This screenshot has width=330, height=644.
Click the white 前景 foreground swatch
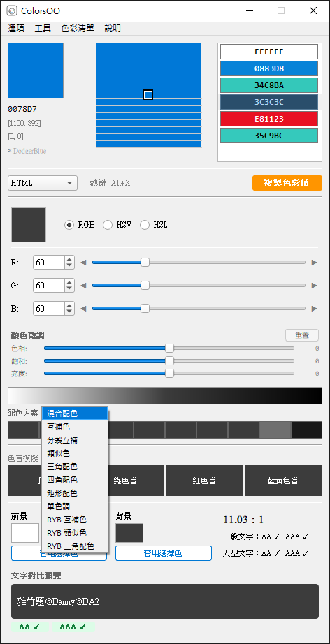pyautogui.click(x=25, y=533)
